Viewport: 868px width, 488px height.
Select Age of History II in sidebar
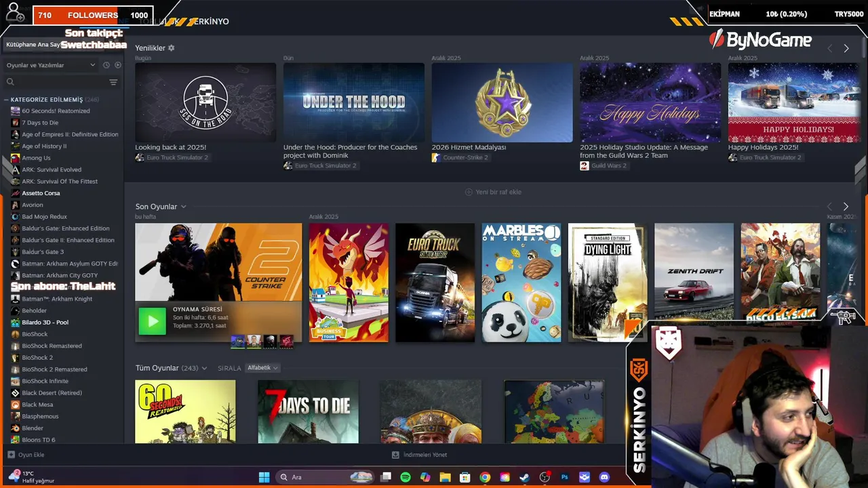(x=44, y=146)
